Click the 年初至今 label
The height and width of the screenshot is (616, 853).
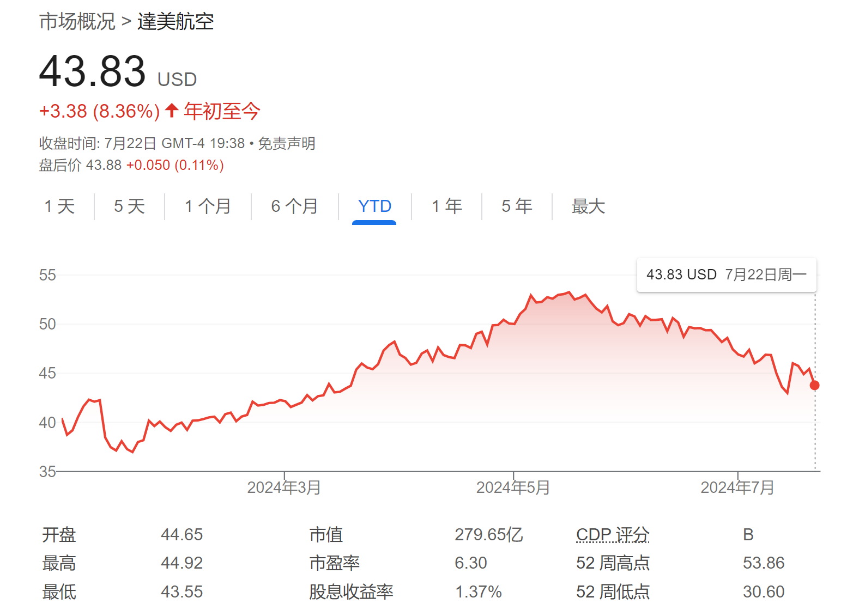coord(222,111)
